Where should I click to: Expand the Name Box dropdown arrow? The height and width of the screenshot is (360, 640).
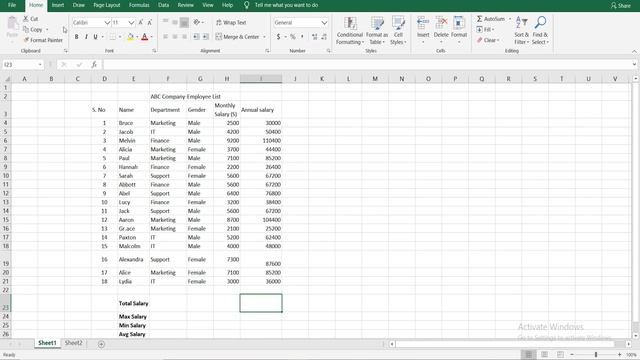40,64
